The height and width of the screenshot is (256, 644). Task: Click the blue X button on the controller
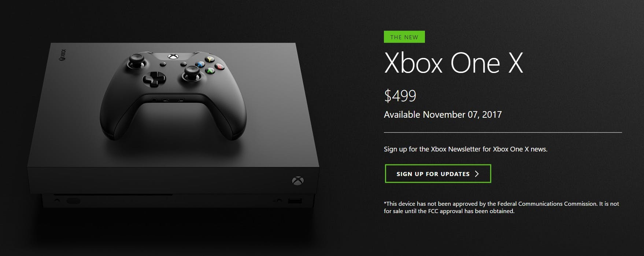click(x=200, y=64)
